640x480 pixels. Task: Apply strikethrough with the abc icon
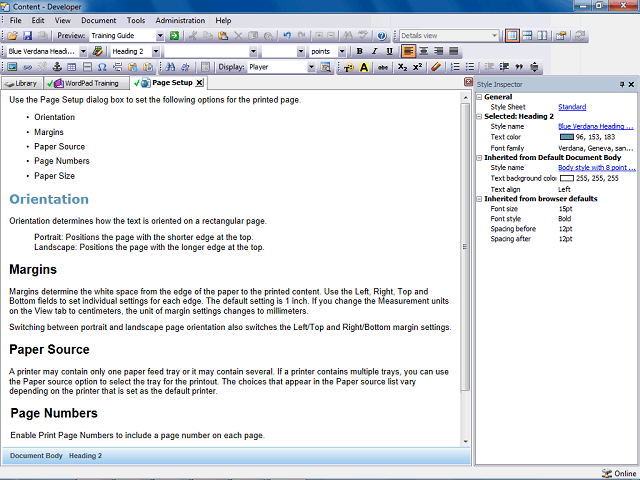pyautogui.click(x=382, y=67)
